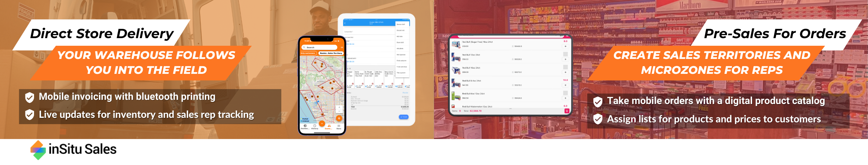Zoom in the map with plus button

pyautogui.click(x=339, y=107)
